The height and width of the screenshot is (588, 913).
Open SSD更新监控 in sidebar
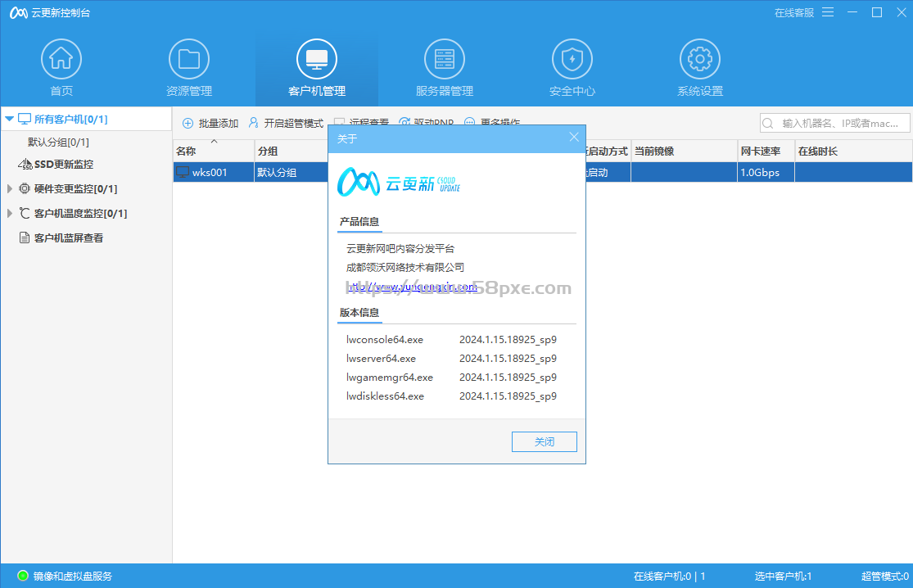point(64,165)
